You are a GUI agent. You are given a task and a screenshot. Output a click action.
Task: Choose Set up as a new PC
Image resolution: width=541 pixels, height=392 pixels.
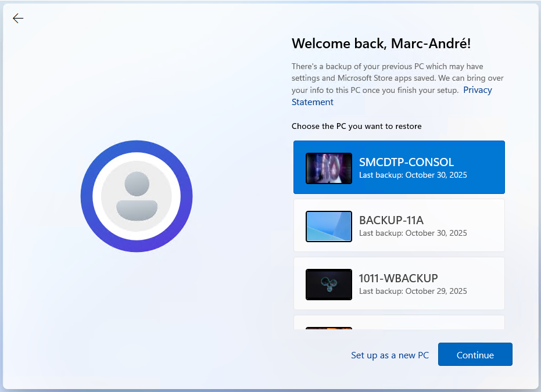(390, 355)
